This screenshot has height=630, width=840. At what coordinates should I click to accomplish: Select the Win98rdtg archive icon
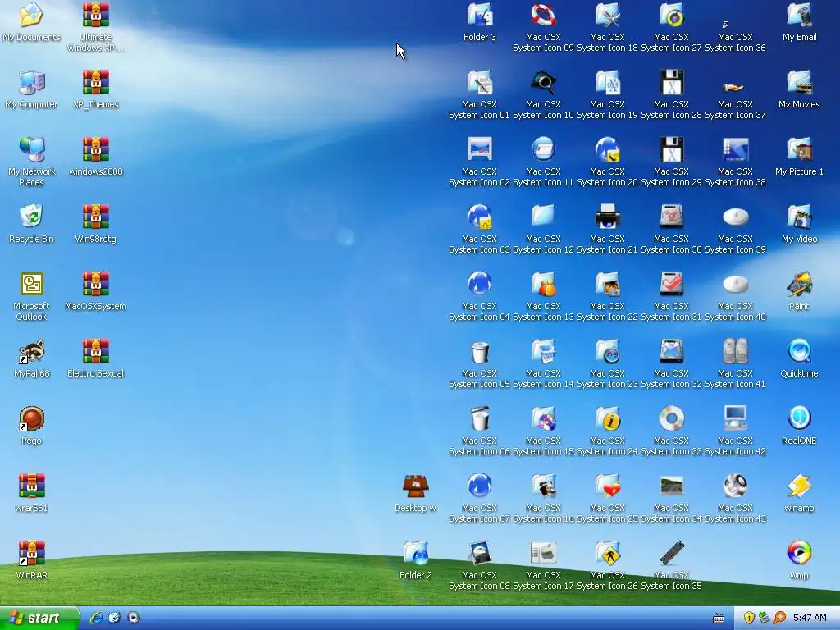coord(95,217)
